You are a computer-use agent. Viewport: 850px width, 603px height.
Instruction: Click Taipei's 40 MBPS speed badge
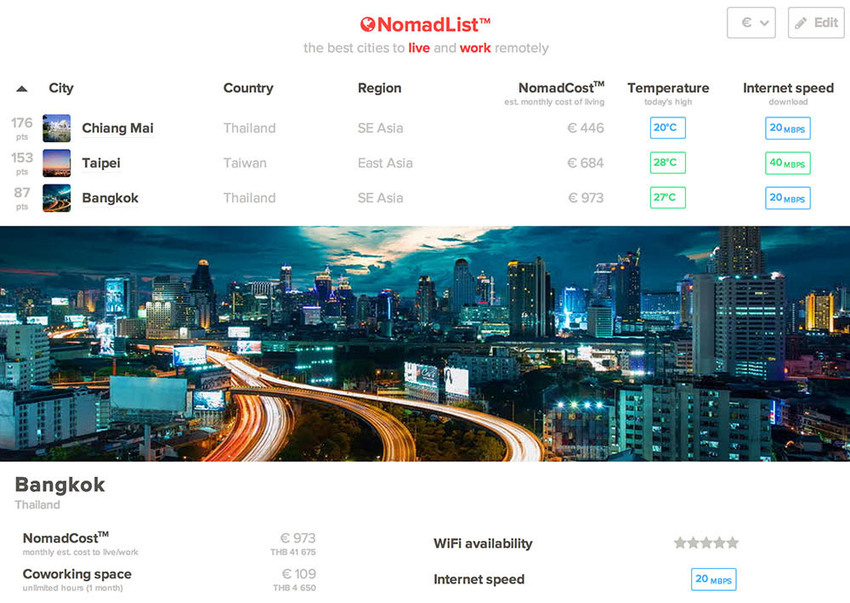pos(788,163)
